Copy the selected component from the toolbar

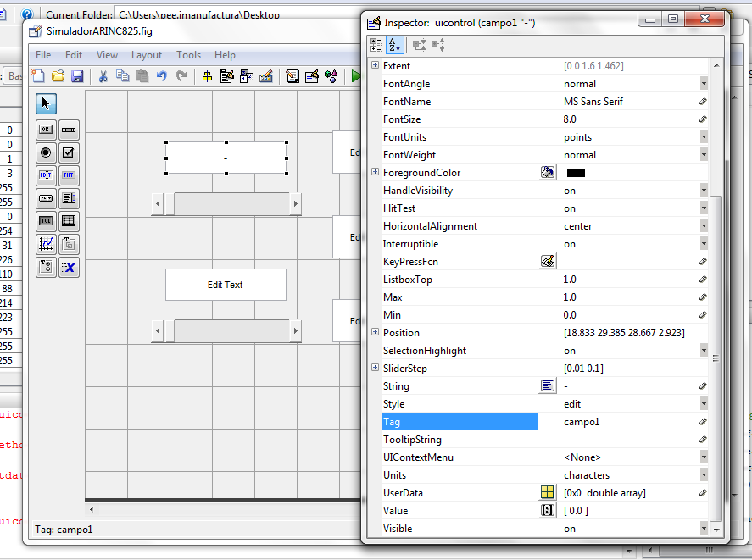pyautogui.click(x=123, y=76)
